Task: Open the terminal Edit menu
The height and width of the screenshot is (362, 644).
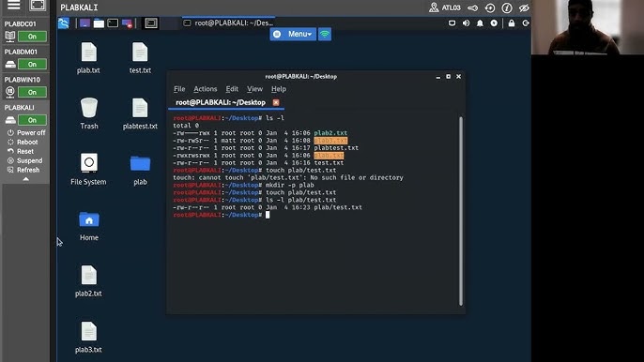Action: 232,89
